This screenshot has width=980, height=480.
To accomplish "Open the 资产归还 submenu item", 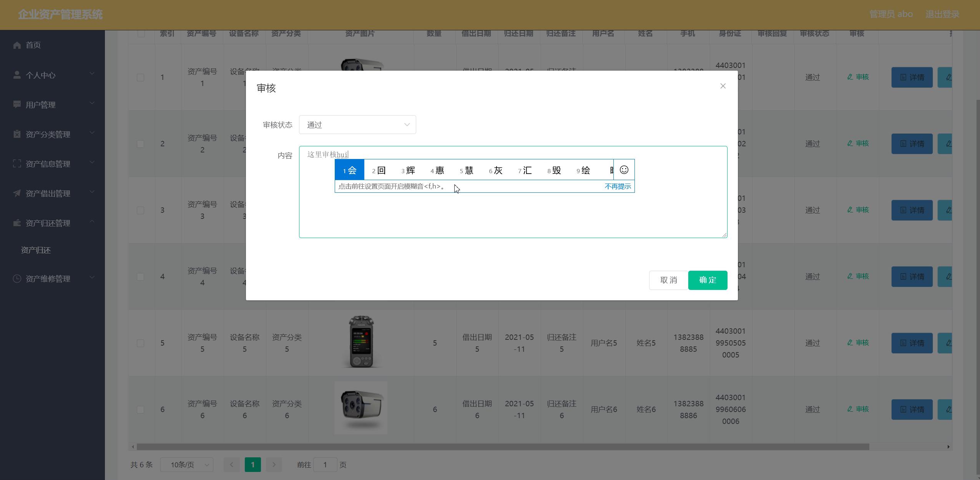I will click(x=36, y=250).
